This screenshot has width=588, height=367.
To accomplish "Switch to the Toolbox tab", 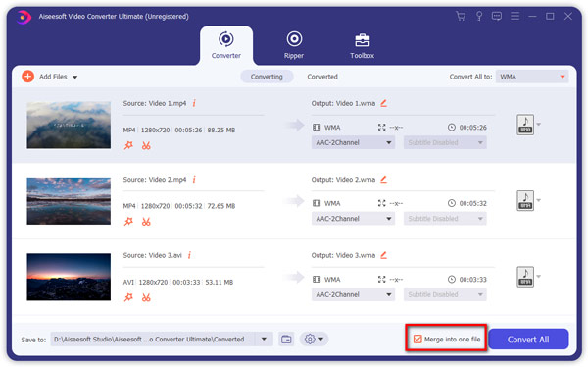I will [x=362, y=45].
